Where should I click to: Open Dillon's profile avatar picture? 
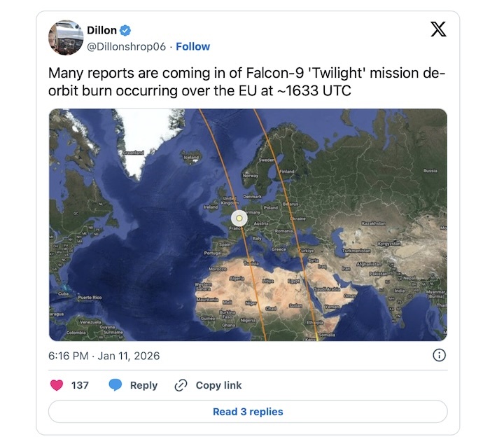tap(66, 38)
